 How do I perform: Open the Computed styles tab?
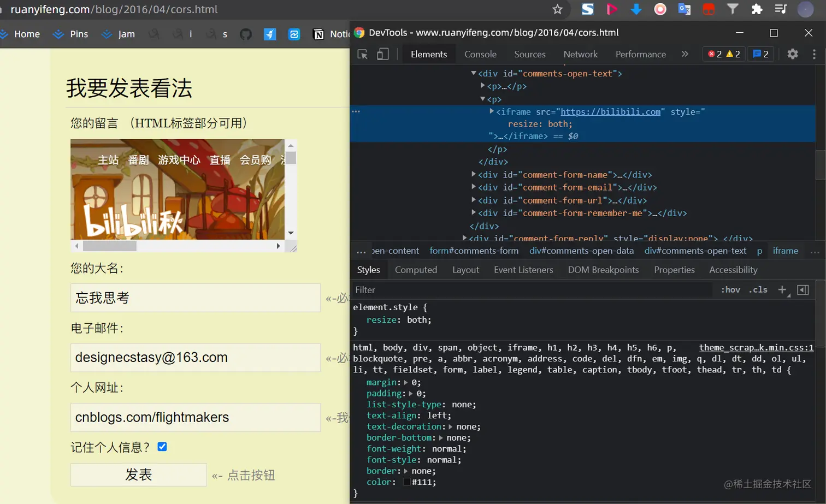(x=416, y=270)
